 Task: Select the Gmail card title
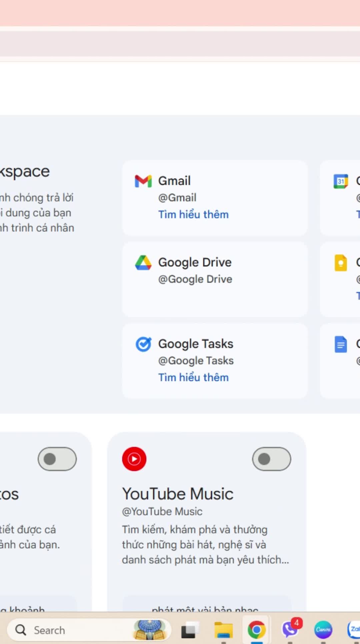pyautogui.click(x=174, y=181)
